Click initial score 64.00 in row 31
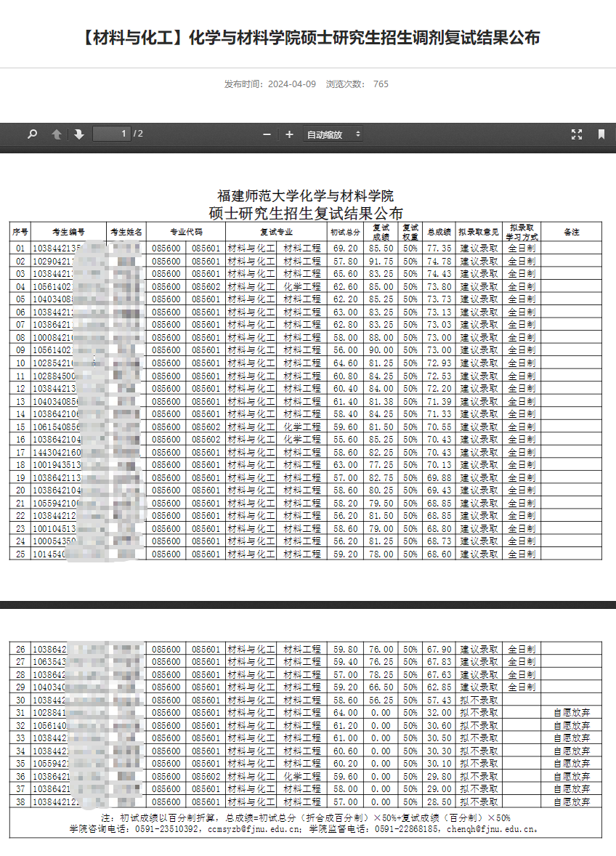This screenshot has height=856, width=616. [345, 713]
